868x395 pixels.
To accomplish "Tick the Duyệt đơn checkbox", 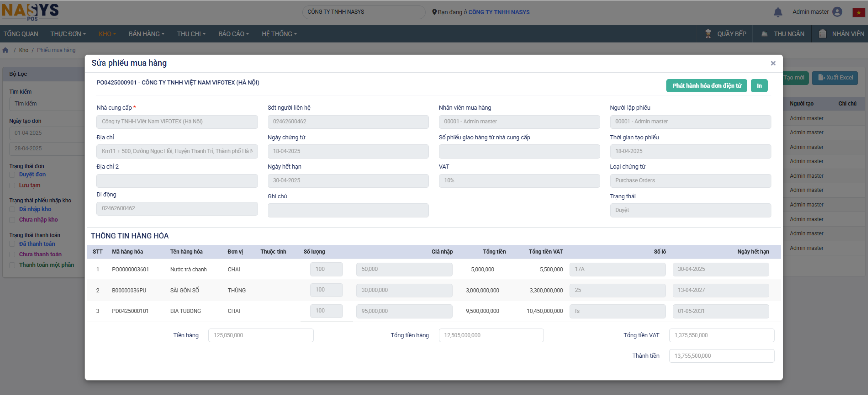I will click(12, 174).
